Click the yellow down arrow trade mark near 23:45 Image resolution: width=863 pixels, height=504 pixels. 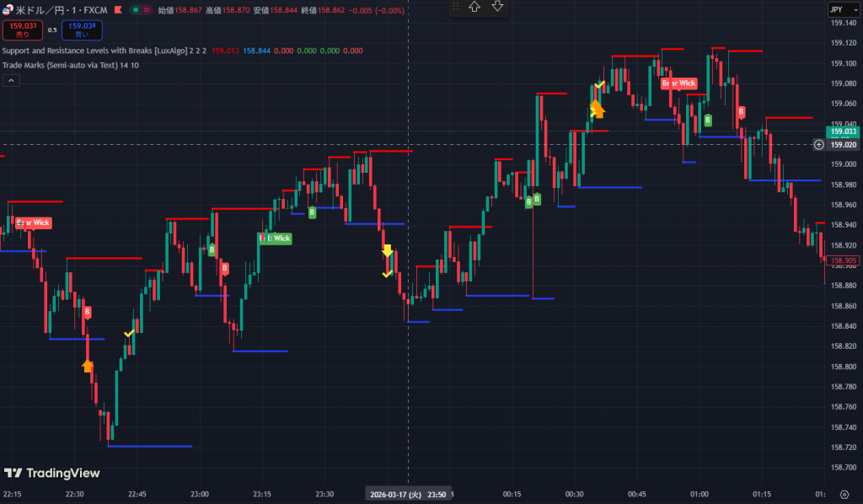387,250
